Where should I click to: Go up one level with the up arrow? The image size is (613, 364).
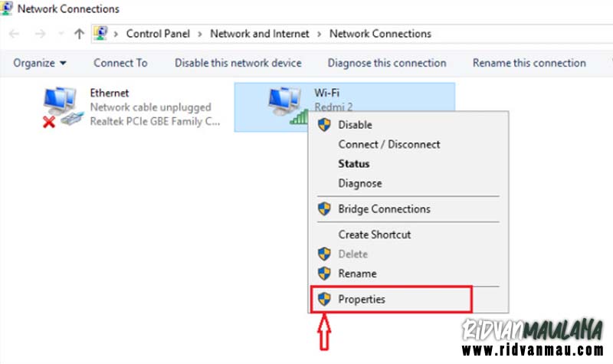tap(79, 34)
